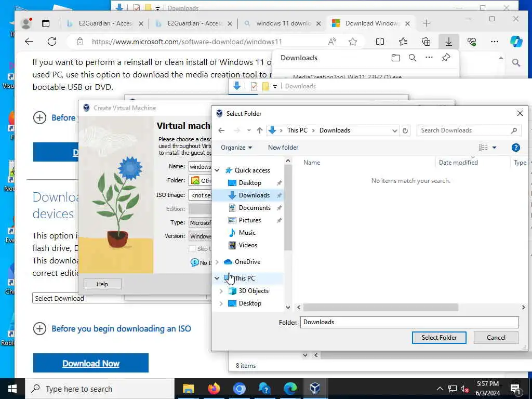
Task: Open view options dropdown arrow
Action: click(x=495, y=147)
